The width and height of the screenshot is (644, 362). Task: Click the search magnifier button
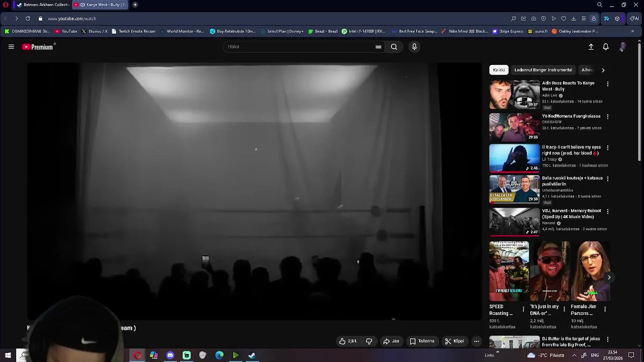click(x=394, y=47)
